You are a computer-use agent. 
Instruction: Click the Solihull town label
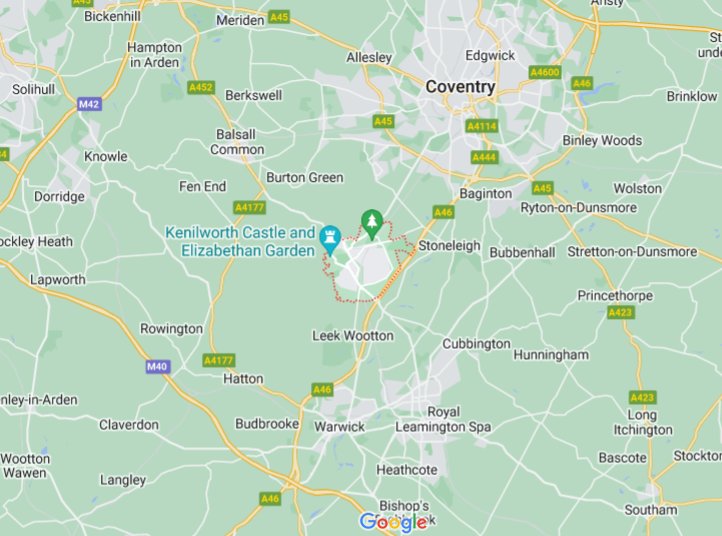click(33, 89)
